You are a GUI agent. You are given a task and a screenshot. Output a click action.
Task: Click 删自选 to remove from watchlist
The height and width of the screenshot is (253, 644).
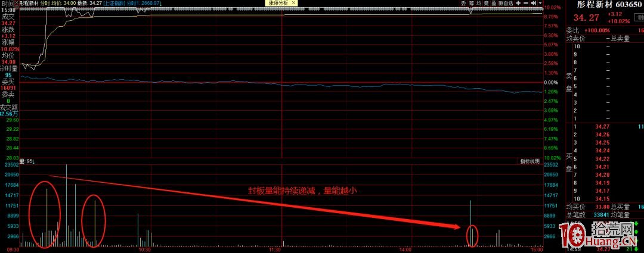click(x=506, y=3)
